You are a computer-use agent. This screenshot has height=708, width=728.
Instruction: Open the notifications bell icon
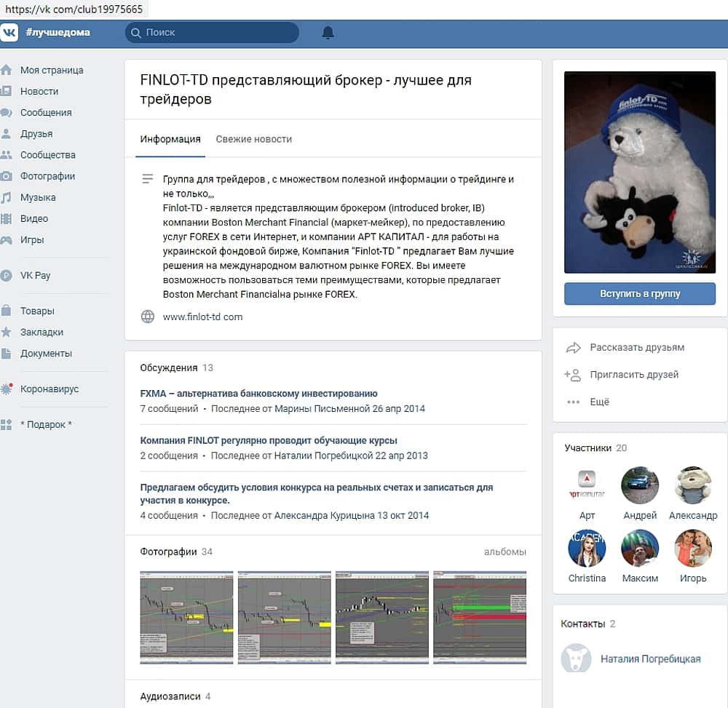click(328, 33)
